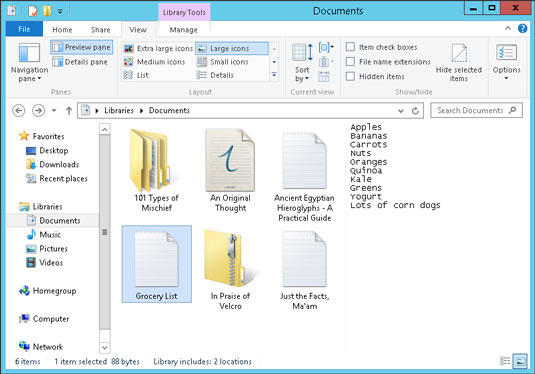Screen dimensions: 535x374
Task: Select Homegroup in navigation pane
Action: (48, 291)
